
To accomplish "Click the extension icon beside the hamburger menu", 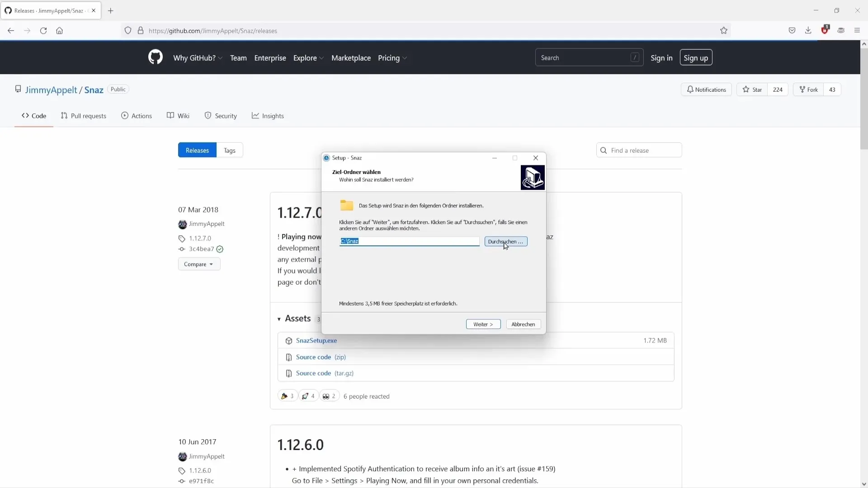I will pos(841,30).
